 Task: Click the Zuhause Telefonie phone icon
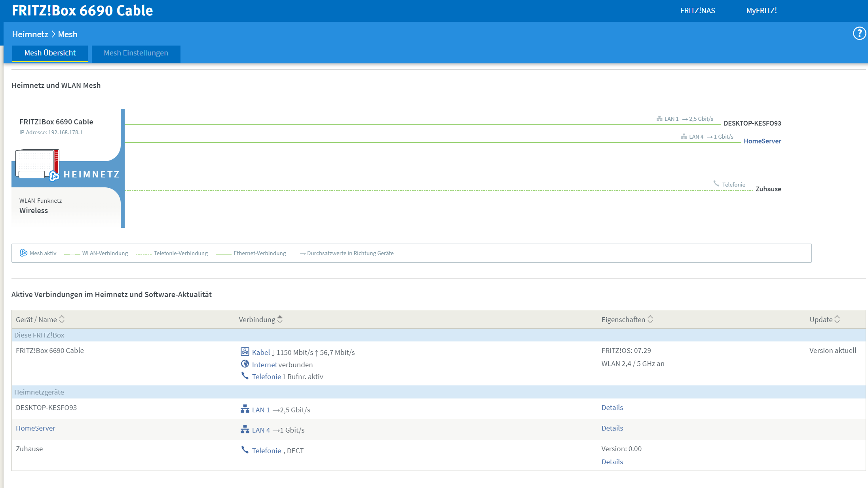point(245,450)
